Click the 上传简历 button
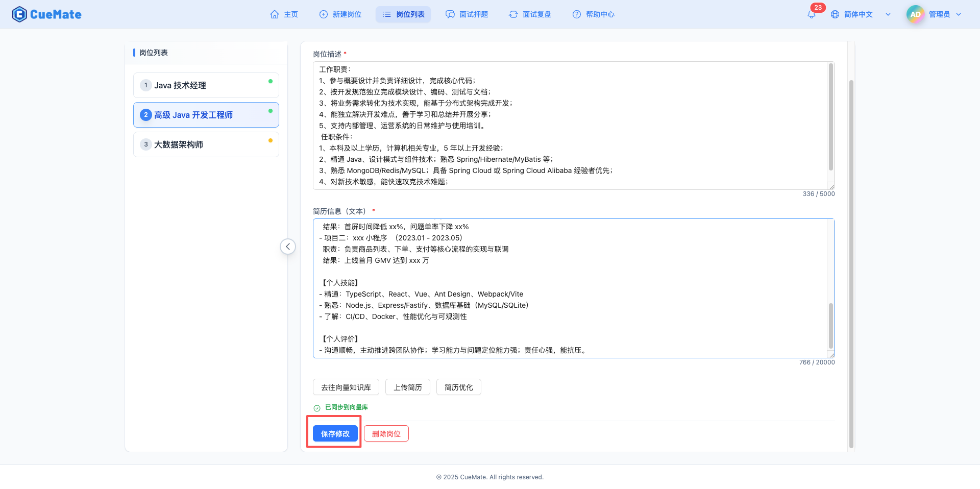This screenshot has height=489, width=980. click(x=407, y=387)
